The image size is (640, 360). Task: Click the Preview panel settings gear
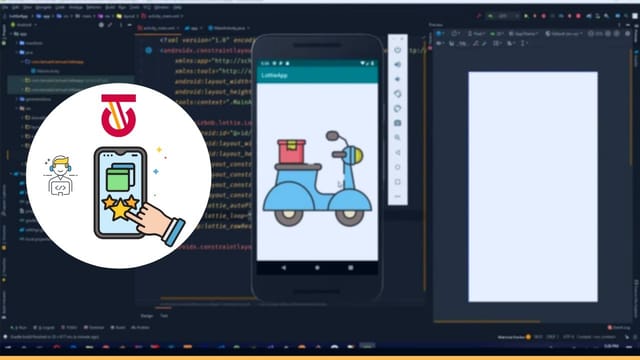(x=628, y=34)
